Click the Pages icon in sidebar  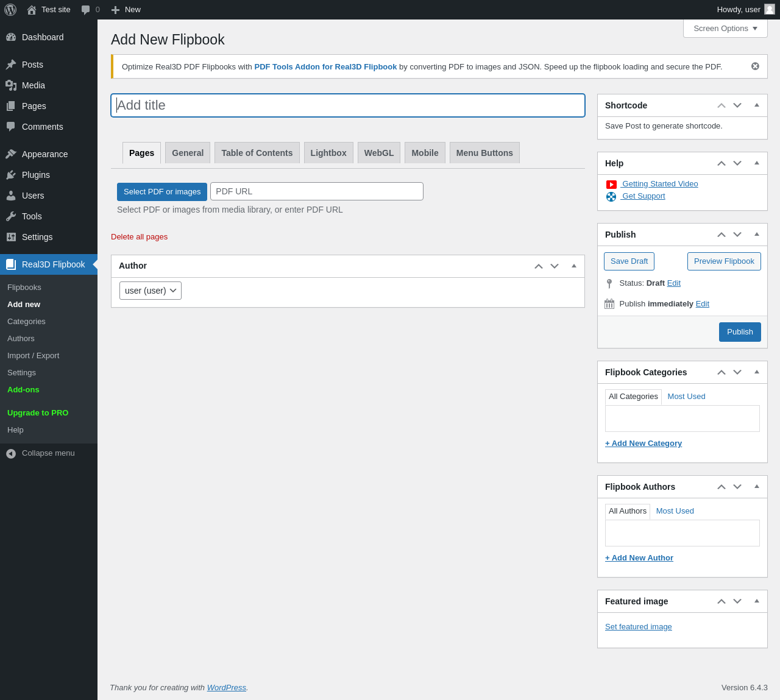[11, 106]
